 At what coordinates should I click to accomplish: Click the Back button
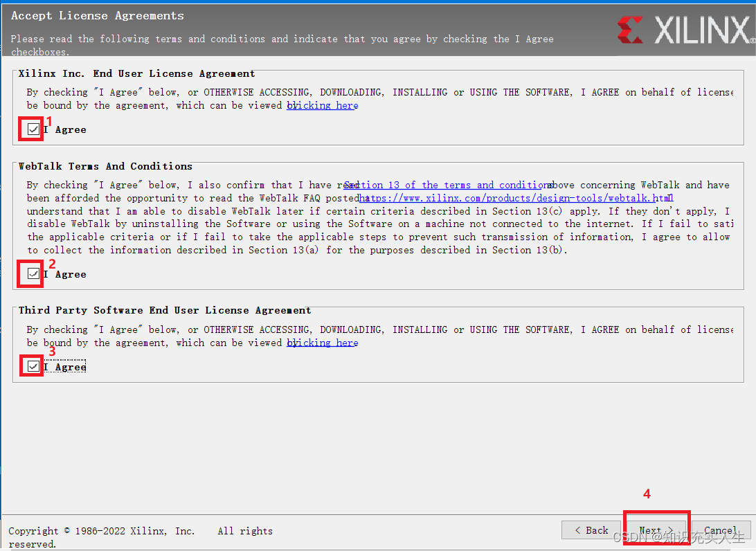[x=592, y=530]
